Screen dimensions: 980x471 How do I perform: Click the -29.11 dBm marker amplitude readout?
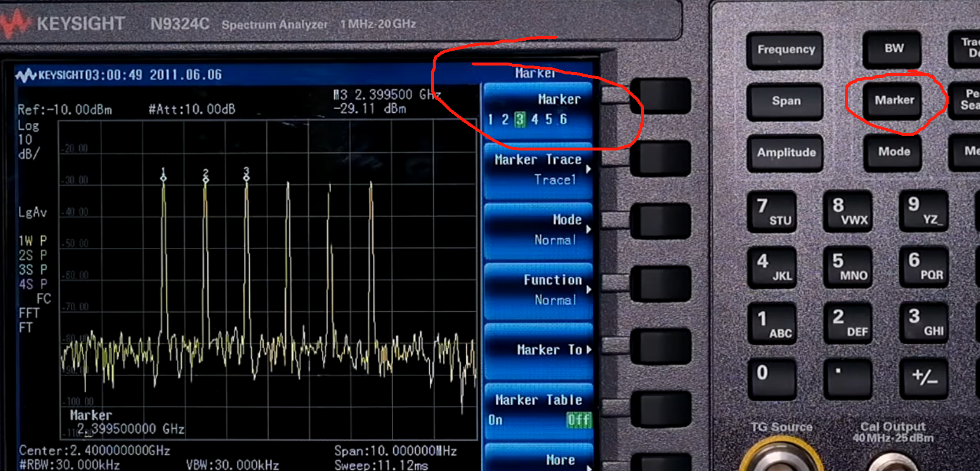pos(370,109)
